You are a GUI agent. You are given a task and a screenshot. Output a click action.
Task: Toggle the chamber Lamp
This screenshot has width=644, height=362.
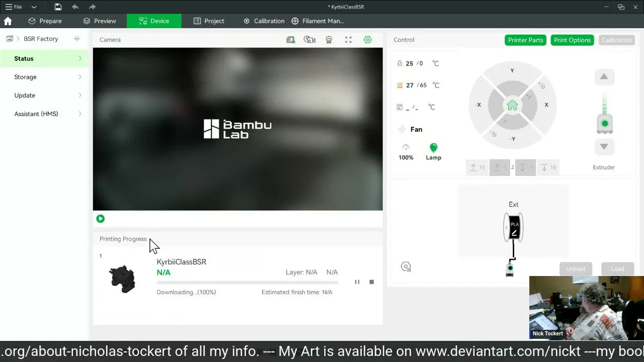coord(434,151)
